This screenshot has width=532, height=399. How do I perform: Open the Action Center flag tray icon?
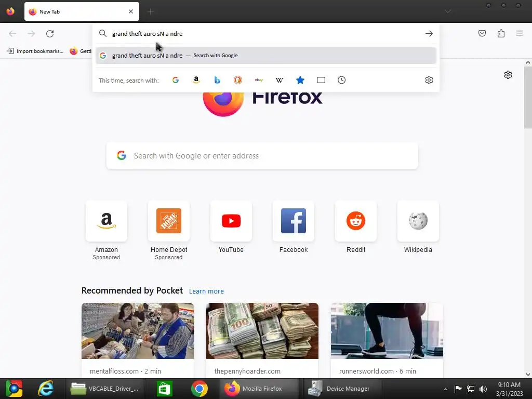coord(458,389)
